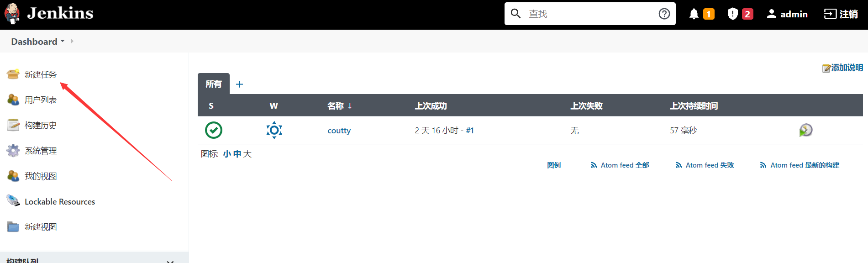Open 系统管理 gear icon

tap(13, 151)
